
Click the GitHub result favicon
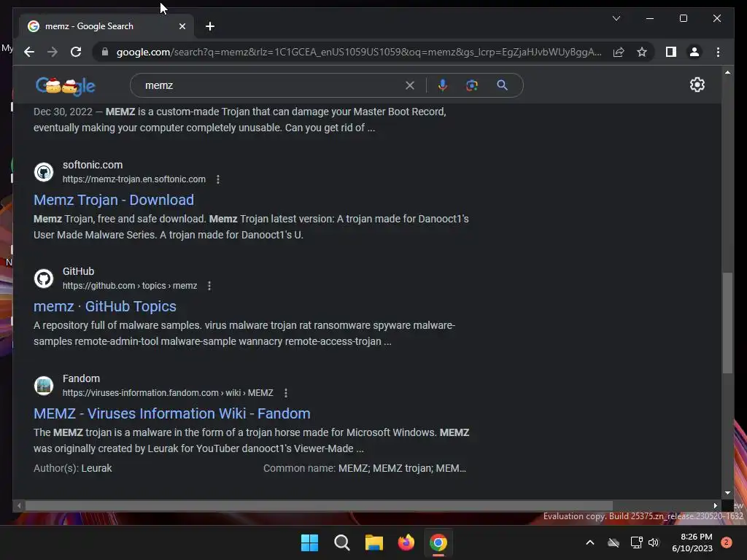[x=44, y=279]
